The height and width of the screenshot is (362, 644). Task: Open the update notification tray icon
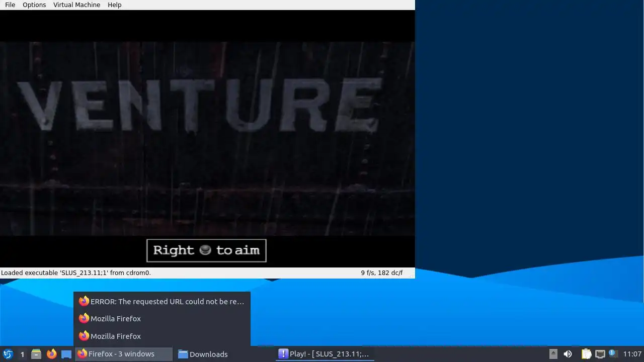(x=613, y=353)
